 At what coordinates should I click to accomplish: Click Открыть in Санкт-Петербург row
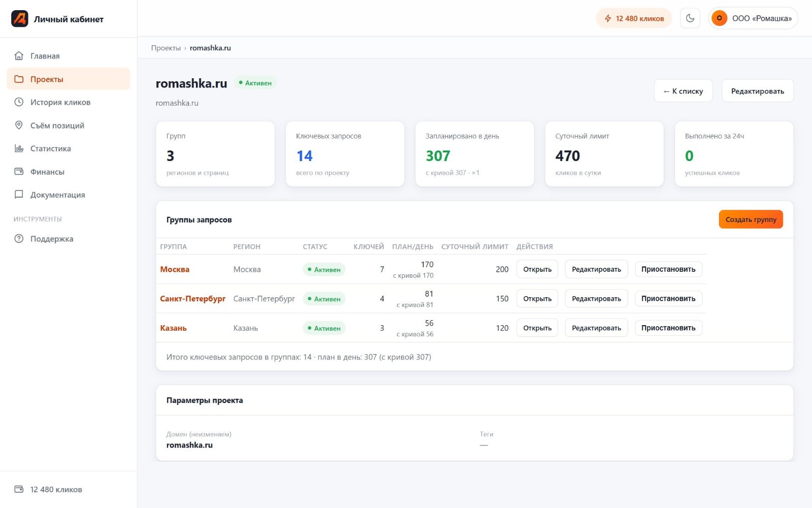point(537,299)
